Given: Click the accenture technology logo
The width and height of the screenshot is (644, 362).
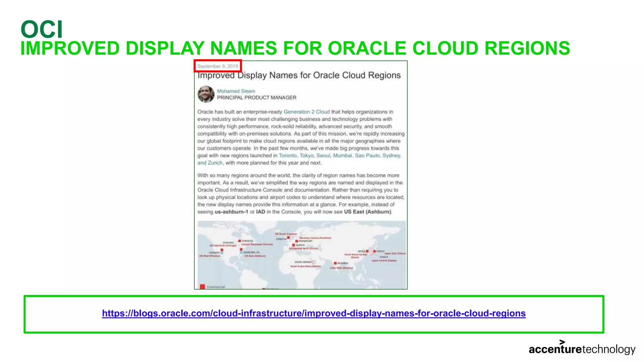Looking at the screenshot, I should [582, 348].
